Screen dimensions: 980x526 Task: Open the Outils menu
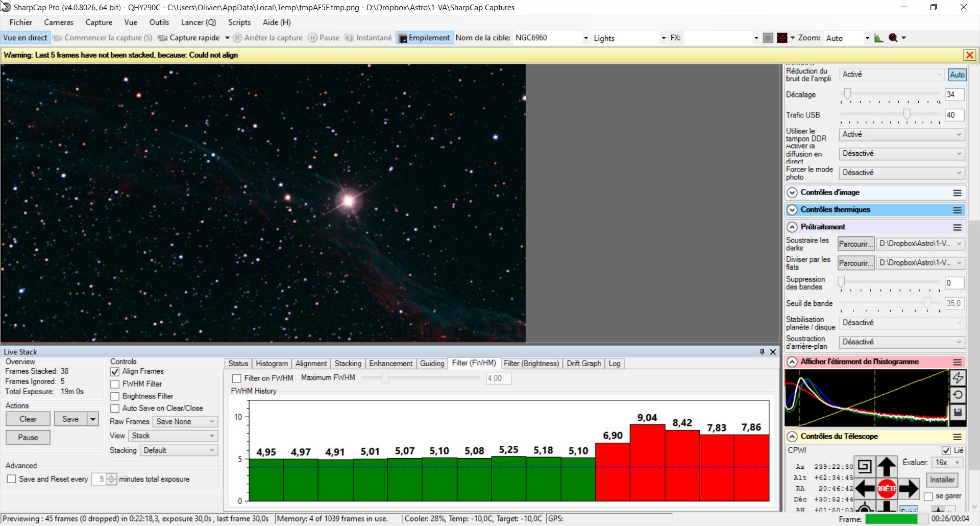159,22
